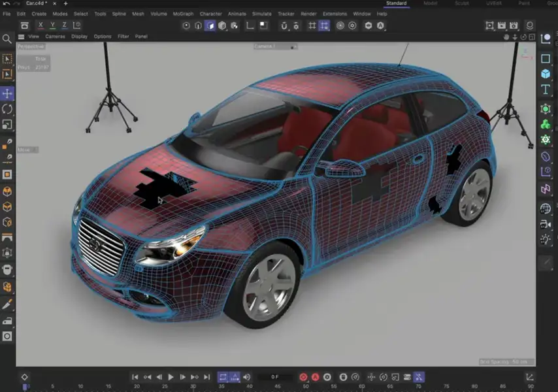The width and height of the screenshot is (558, 392).
Task: Add a Text object using the sidebar T icon
Action: (546, 90)
